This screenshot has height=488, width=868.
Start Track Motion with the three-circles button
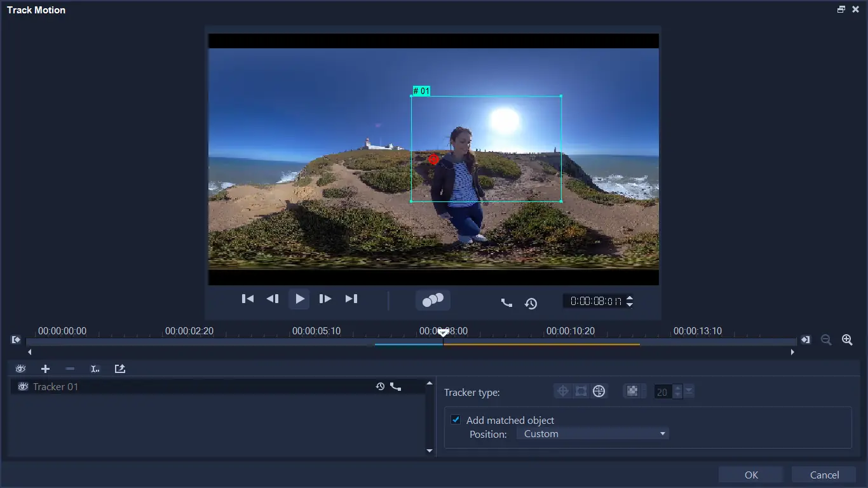point(433,300)
